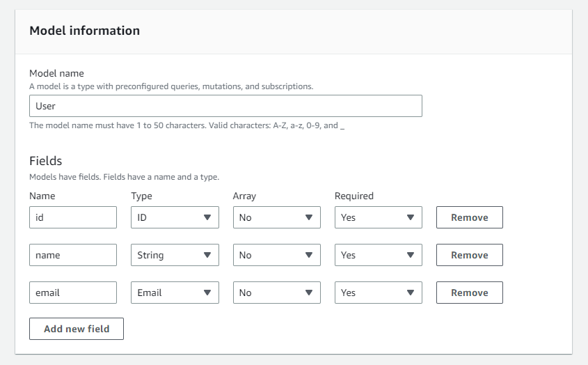This screenshot has width=588, height=365.
Task: Open the Array dropdown for id field
Action: [277, 217]
